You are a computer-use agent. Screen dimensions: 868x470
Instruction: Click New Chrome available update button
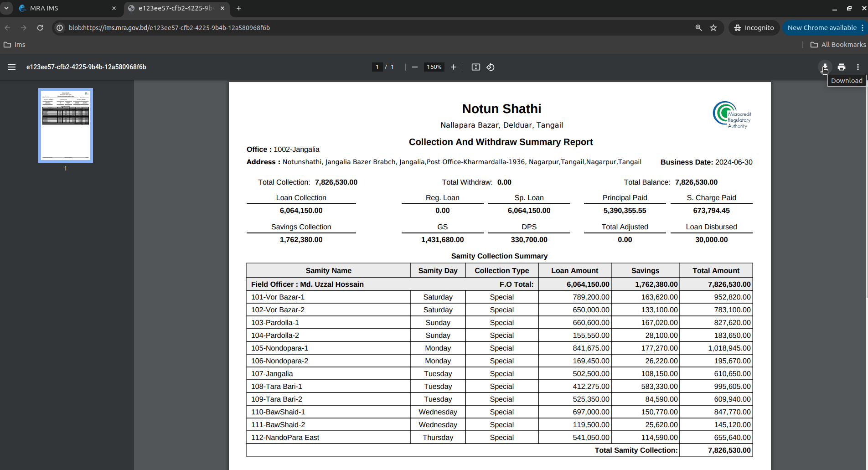tap(822, 28)
